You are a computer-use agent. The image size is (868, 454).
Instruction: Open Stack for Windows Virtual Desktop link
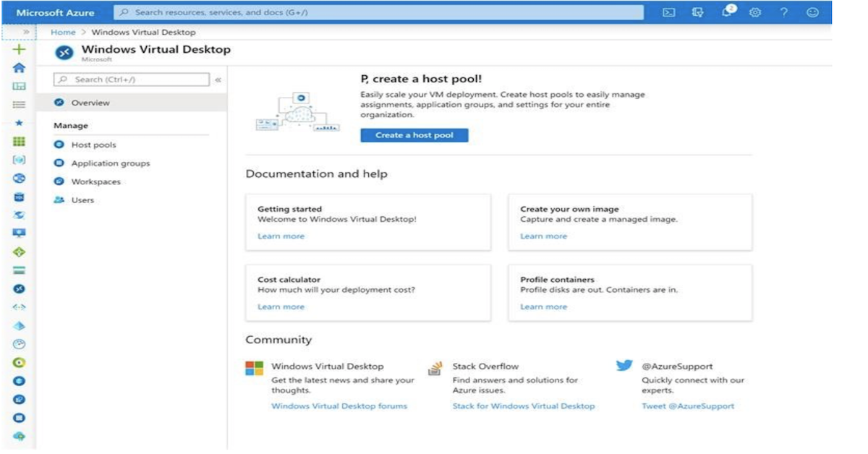coord(524,406)
